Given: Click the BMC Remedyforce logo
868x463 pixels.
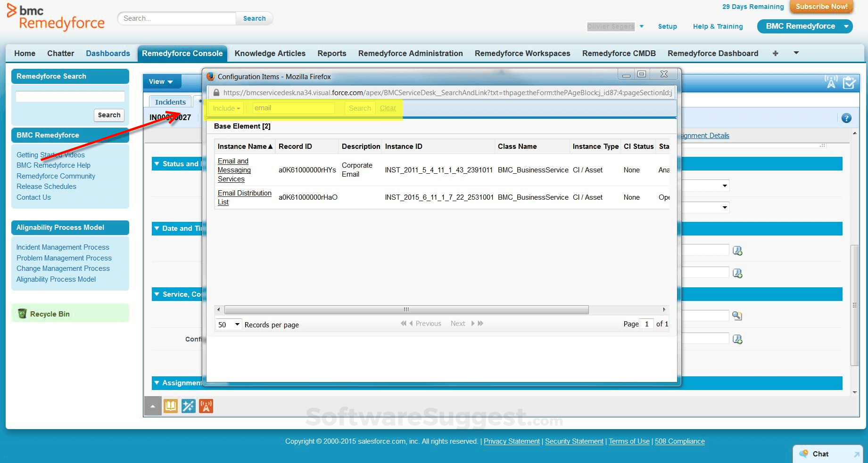Looking at the screenshot, I should tap(56, 17).
